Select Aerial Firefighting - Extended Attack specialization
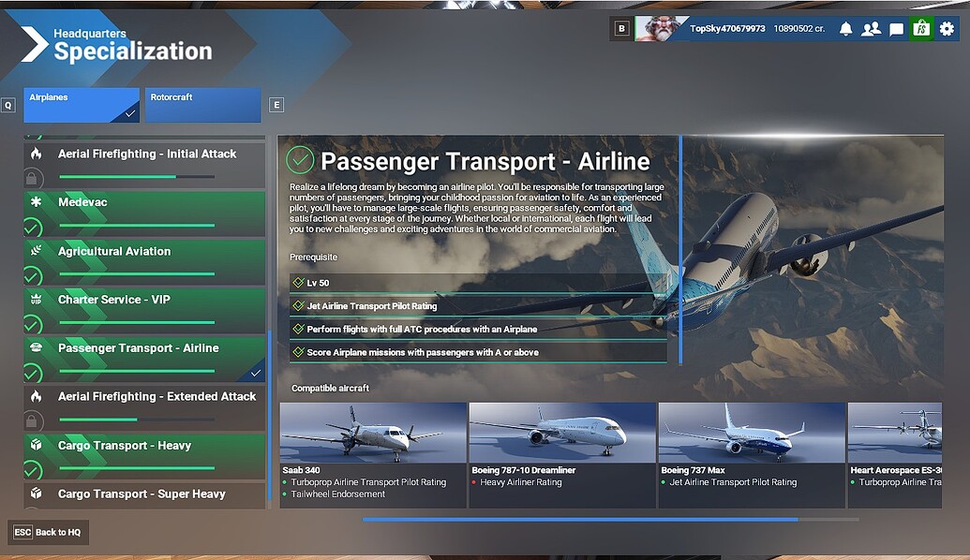The image size is (970, 560). coord(144,408)
